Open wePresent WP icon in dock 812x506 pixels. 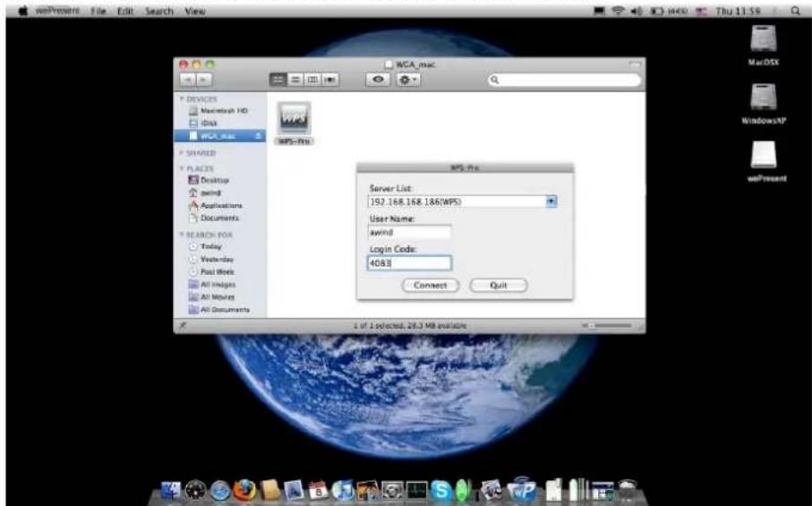click(x=521, y=489)
